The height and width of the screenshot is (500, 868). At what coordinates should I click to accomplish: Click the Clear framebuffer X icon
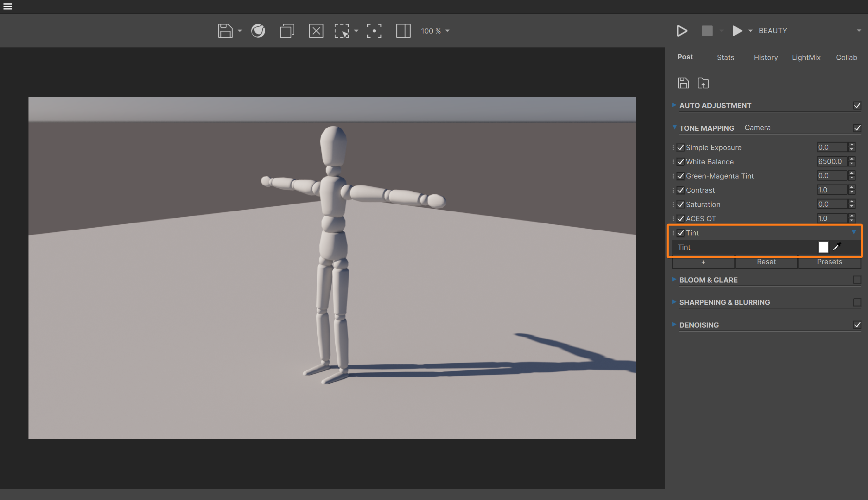click(316, 31)
